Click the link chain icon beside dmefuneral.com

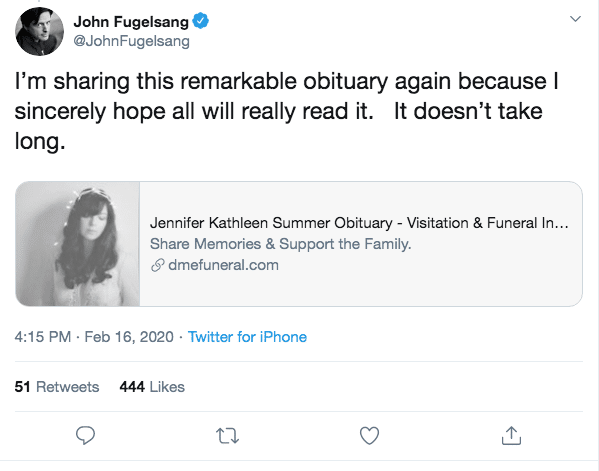click(x=157, y=265)
